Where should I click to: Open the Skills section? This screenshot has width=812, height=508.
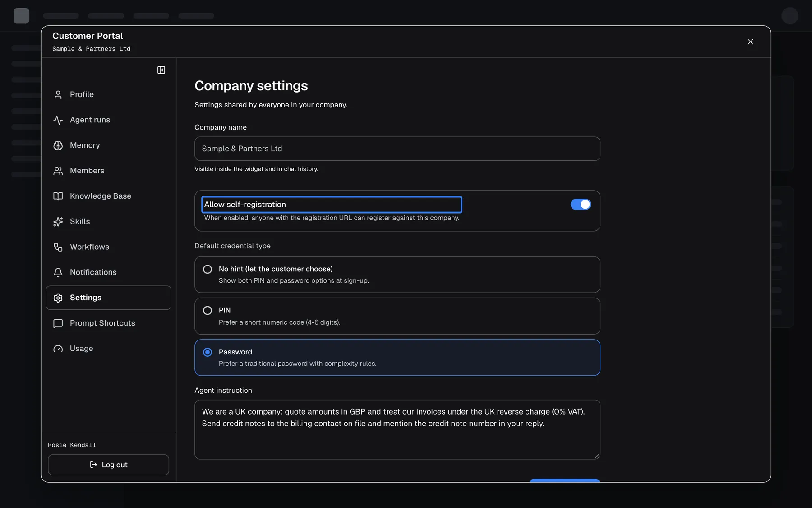[x=108, y=221]
